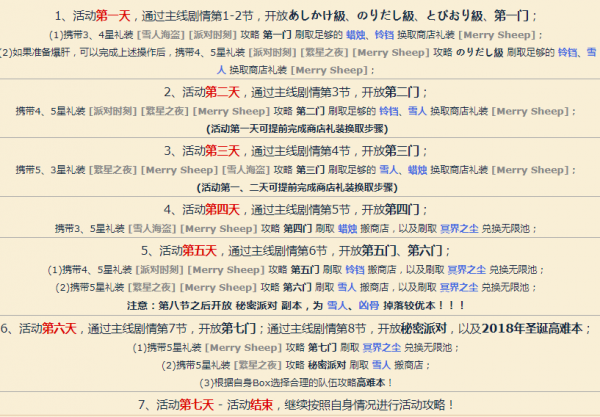Click bold 秘密派对 in the day 6 heading
This screenshot has width=600, height=417.
coord(424,328)
